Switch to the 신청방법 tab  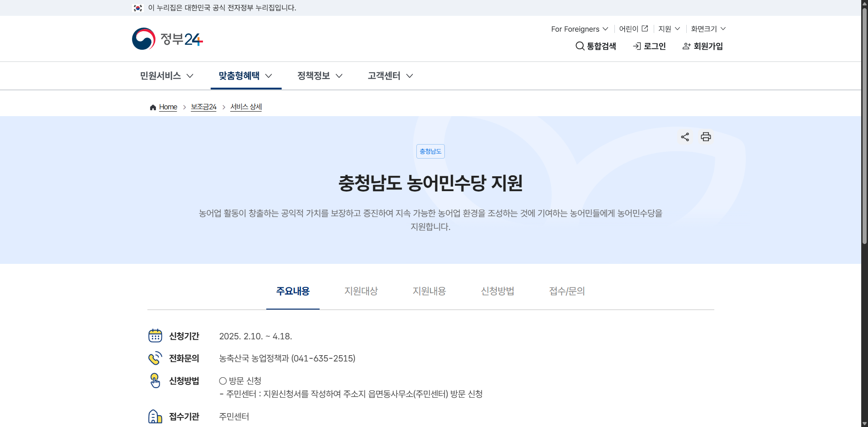point(497,291)
